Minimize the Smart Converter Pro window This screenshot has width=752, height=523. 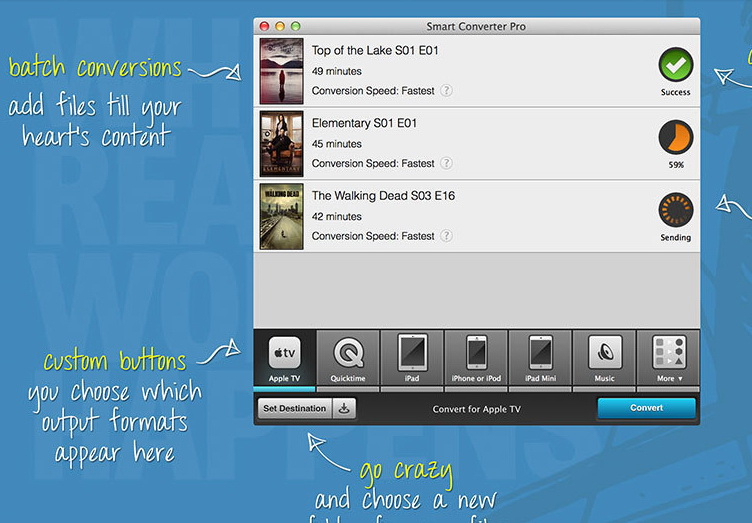point(280,26)
